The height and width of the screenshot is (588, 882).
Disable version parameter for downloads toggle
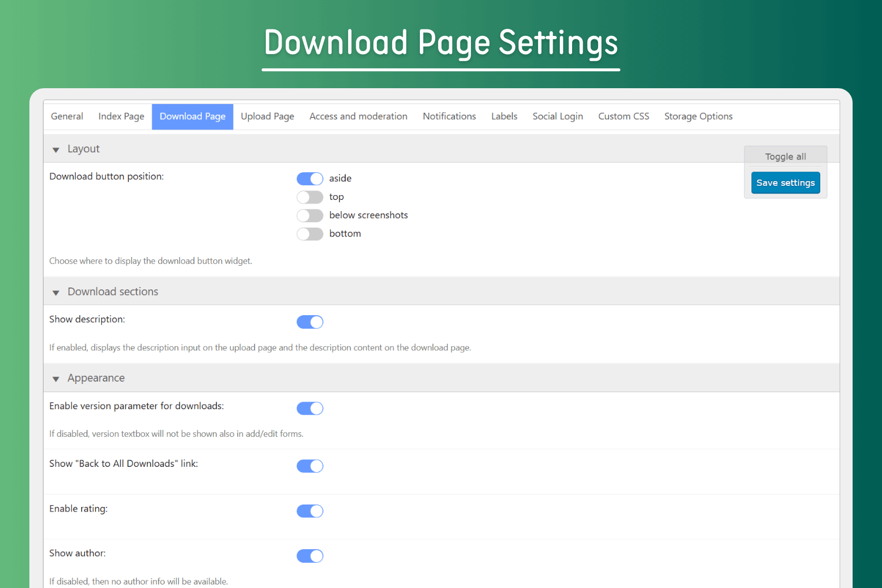click(x=310, y=408)
